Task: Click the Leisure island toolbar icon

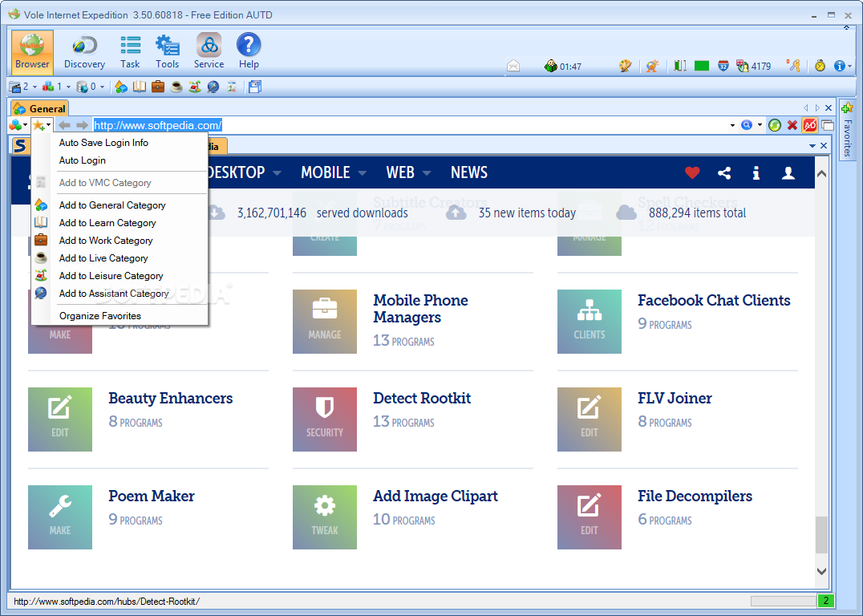Action: [195, 87]
